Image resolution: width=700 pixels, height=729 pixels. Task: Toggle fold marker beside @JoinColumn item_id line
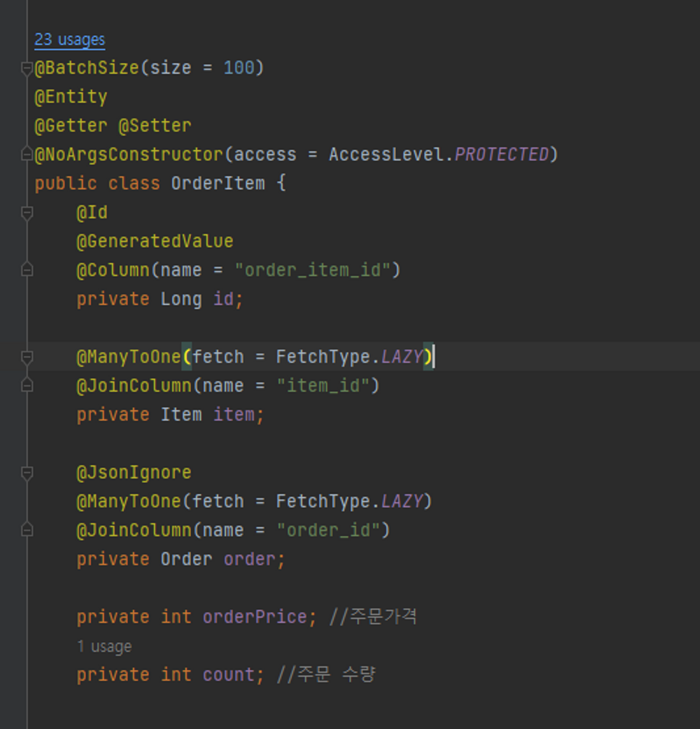coord(27,386)
